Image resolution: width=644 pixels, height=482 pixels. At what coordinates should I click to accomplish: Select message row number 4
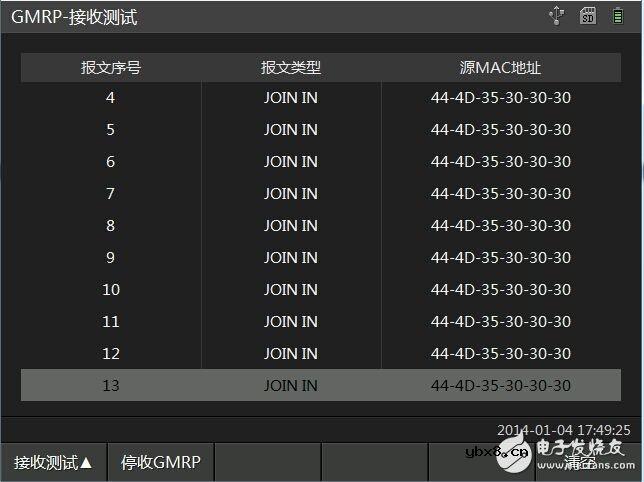point(321,98)
